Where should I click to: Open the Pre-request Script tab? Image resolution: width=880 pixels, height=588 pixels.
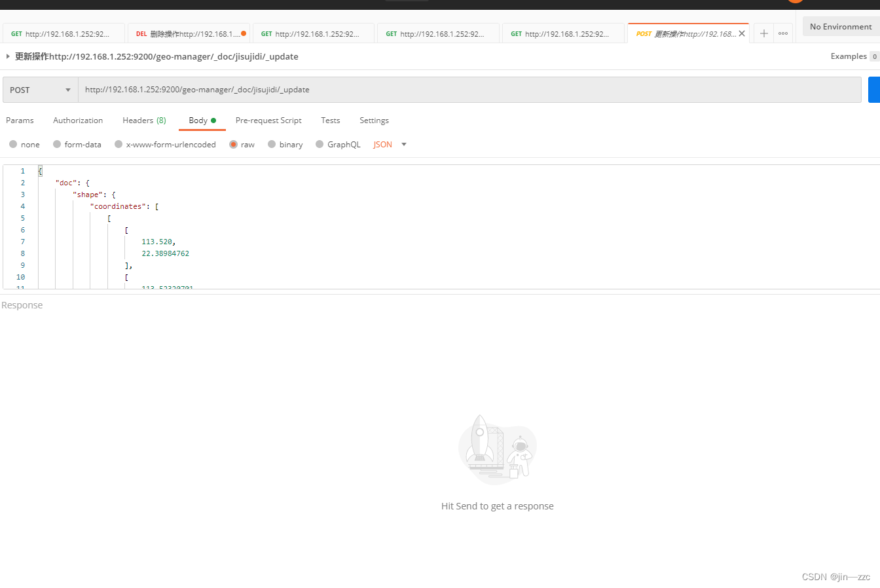point(268,120)
